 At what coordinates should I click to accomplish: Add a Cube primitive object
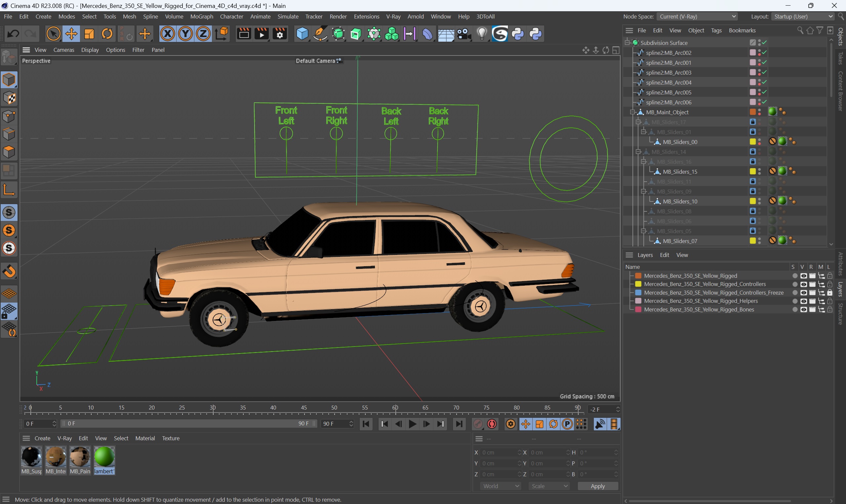pos(302,34)
